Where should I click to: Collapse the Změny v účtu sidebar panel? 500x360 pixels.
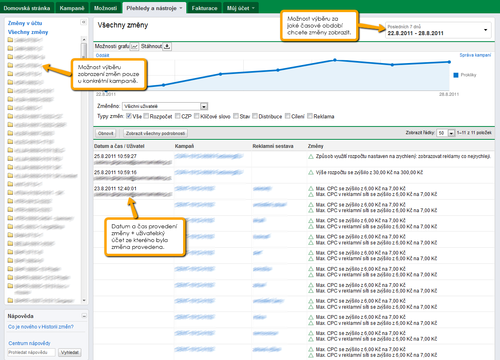83,22
